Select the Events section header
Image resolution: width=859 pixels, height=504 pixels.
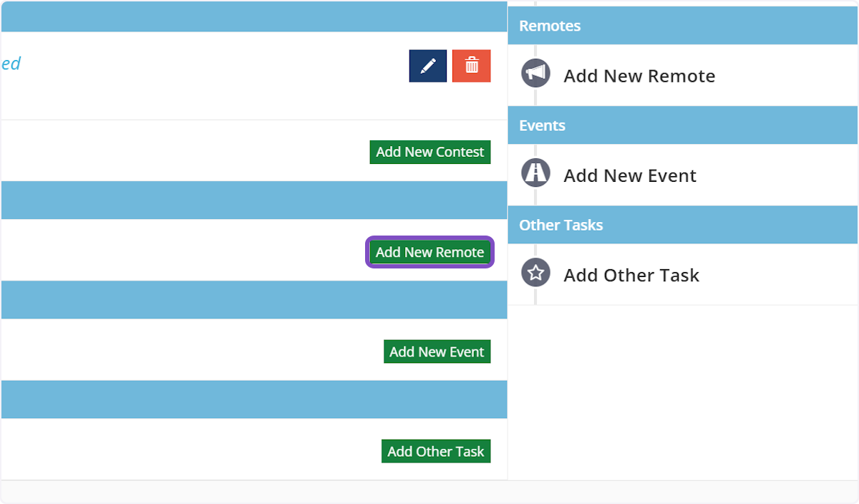542,125
